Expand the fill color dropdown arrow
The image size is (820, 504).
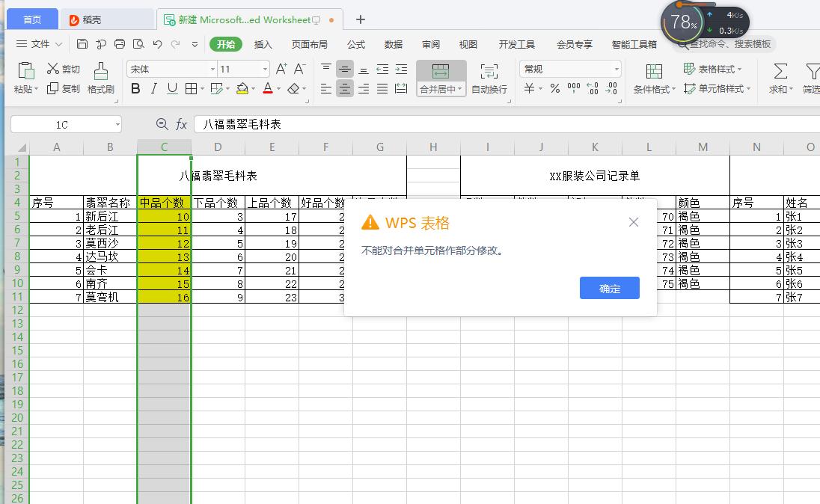click(x=253, y=88)
